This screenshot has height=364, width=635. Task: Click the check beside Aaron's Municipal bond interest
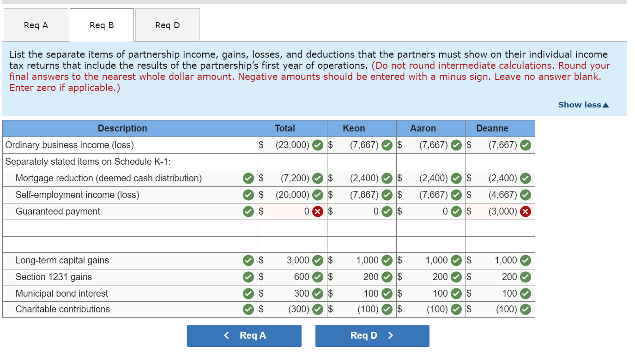[456, 294]
